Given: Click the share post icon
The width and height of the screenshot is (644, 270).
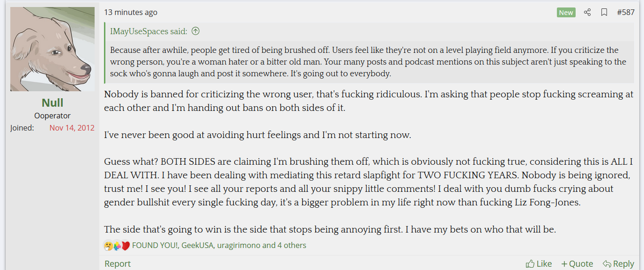Looking at the screenshot, I should point(587,12).
